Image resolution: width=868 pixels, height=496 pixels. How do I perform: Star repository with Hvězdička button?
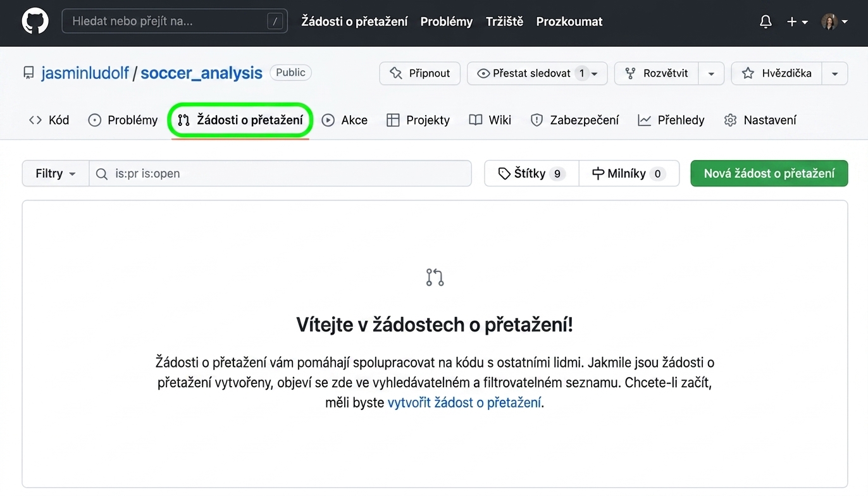777,73
